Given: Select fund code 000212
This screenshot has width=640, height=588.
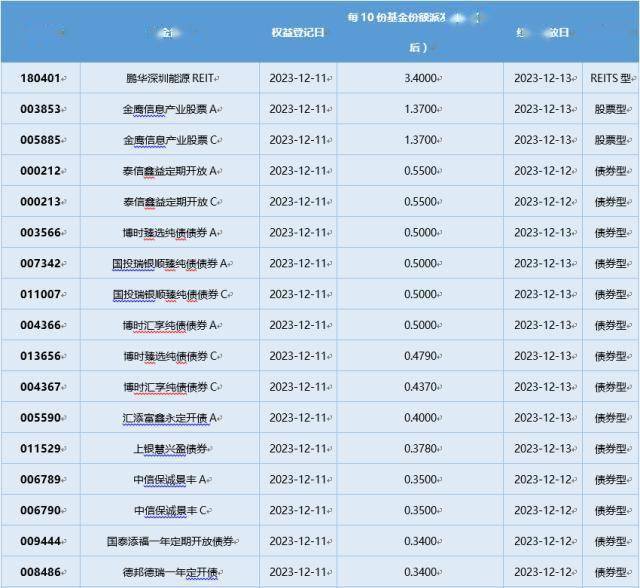Looking at the screenshot, I should click(x=40, y=171).
